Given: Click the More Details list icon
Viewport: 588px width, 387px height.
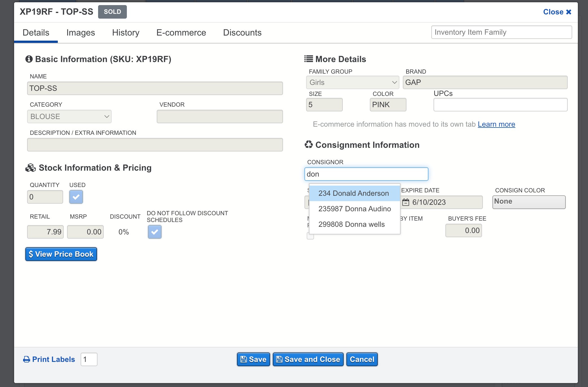Looking at the screenshot, I should point(309,59).
